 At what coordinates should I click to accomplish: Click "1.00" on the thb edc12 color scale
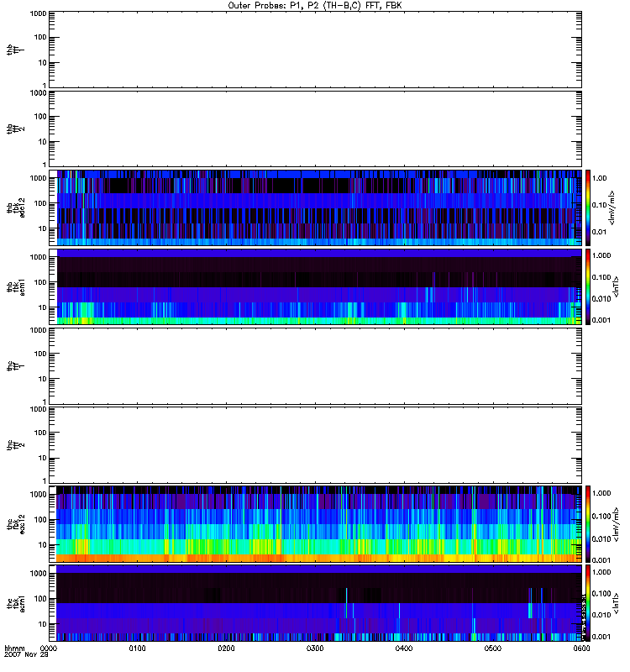pos(600,178)
